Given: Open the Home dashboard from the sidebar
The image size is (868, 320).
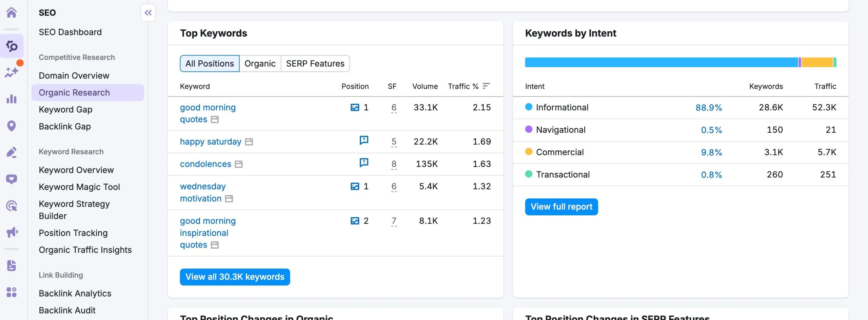Looking at the screenshot, I should click(x=12, y=13).
